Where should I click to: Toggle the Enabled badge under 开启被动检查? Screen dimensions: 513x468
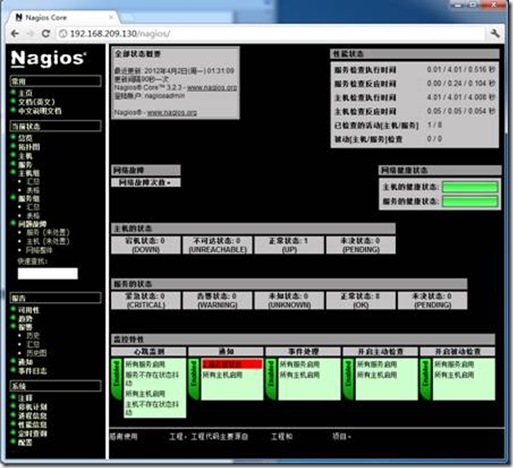pos(426,379)
